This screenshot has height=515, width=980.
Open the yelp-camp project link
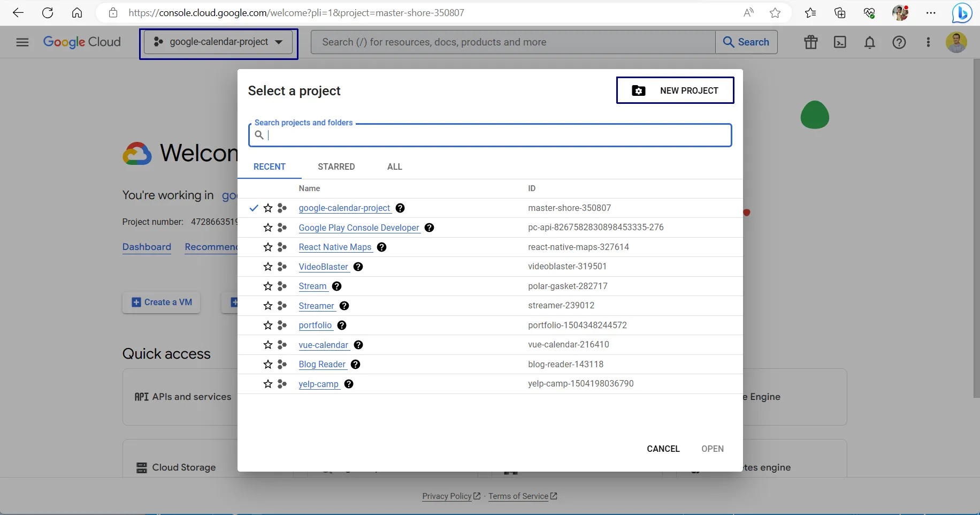(319, 384)
